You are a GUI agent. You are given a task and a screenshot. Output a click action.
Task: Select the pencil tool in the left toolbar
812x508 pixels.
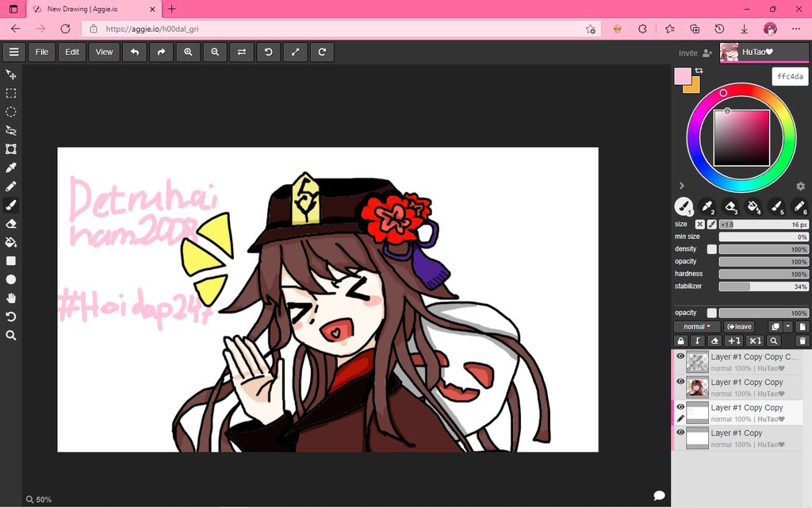[11, 187]
